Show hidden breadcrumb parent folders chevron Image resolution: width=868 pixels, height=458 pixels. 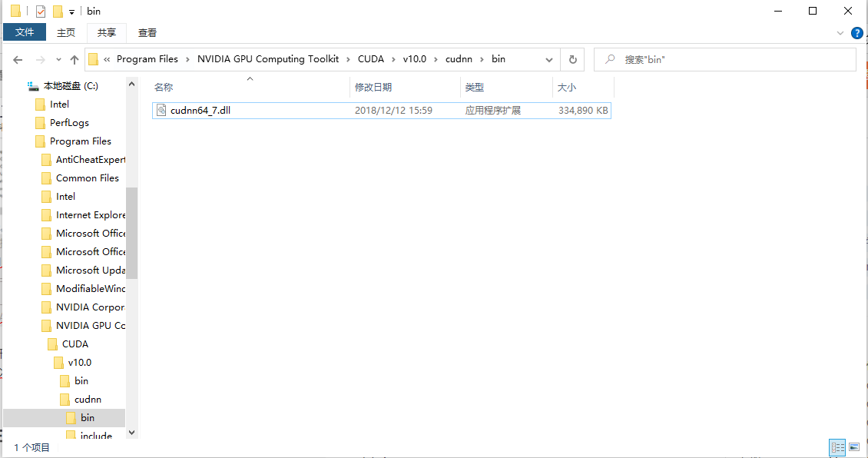107,59
